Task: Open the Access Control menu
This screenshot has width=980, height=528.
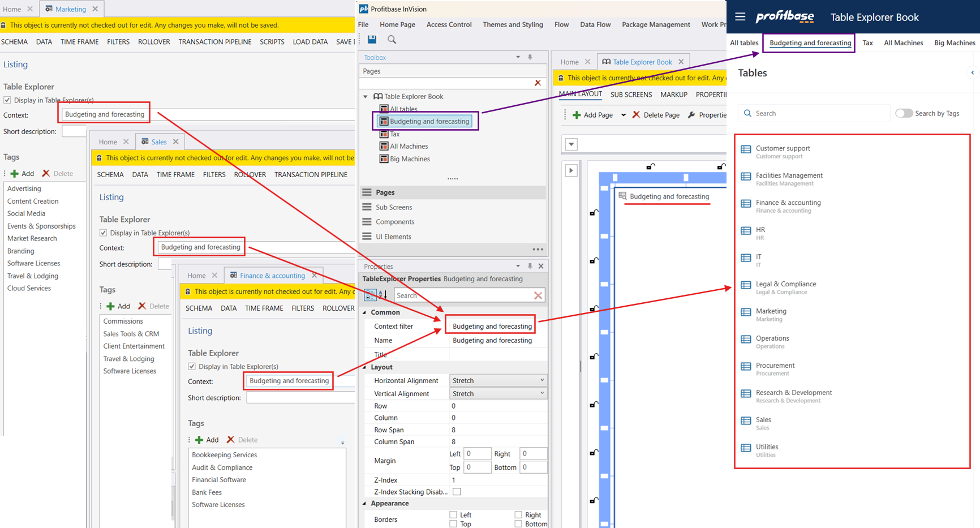Action: [x=449, y=24]
